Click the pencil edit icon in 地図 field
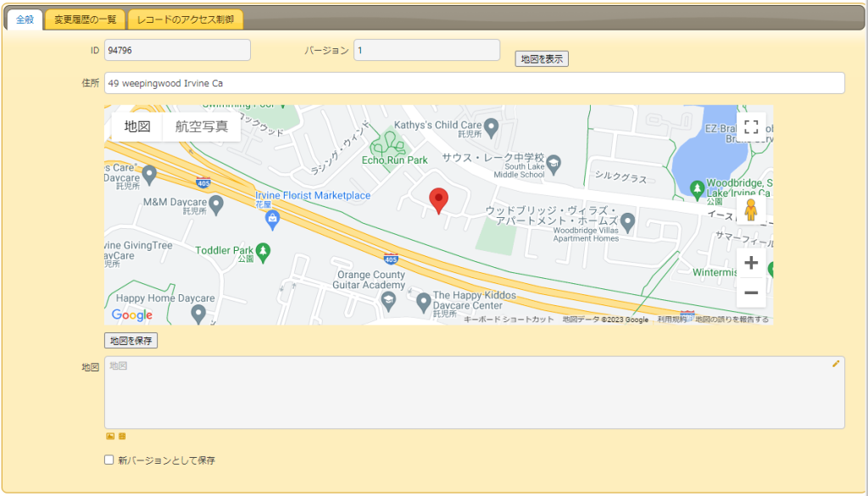This screenshot has width=868, height=496. 835,364
